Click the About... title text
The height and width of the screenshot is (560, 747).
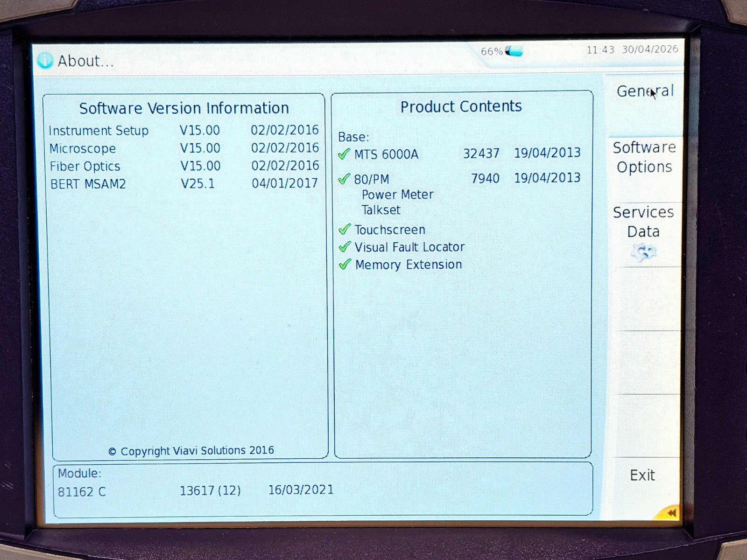[86, 61]
